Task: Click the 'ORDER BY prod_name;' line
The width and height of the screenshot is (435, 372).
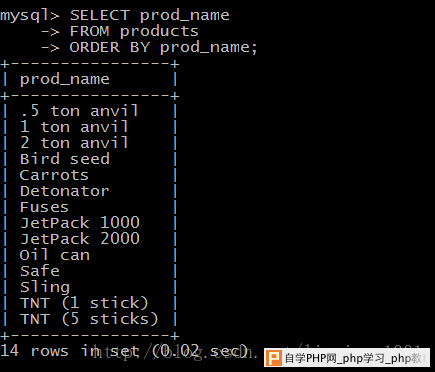Action: point(163,47)
